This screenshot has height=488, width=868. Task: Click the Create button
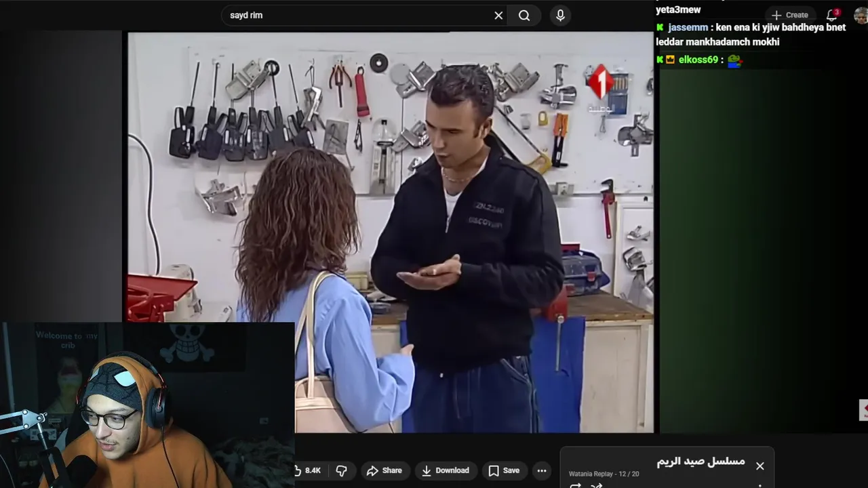[790, 15]
